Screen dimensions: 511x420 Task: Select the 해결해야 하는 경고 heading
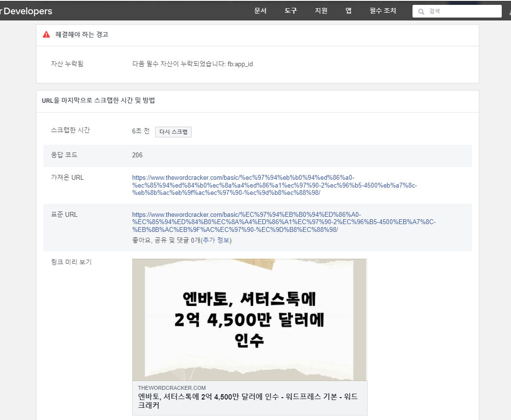pyautogui.click(x=82, y=35)
